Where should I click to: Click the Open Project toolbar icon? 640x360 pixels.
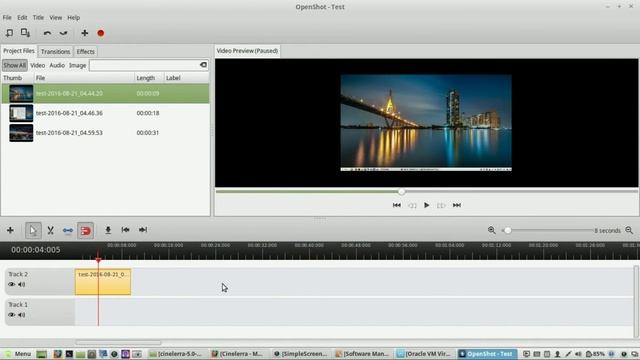pos(9,33)
